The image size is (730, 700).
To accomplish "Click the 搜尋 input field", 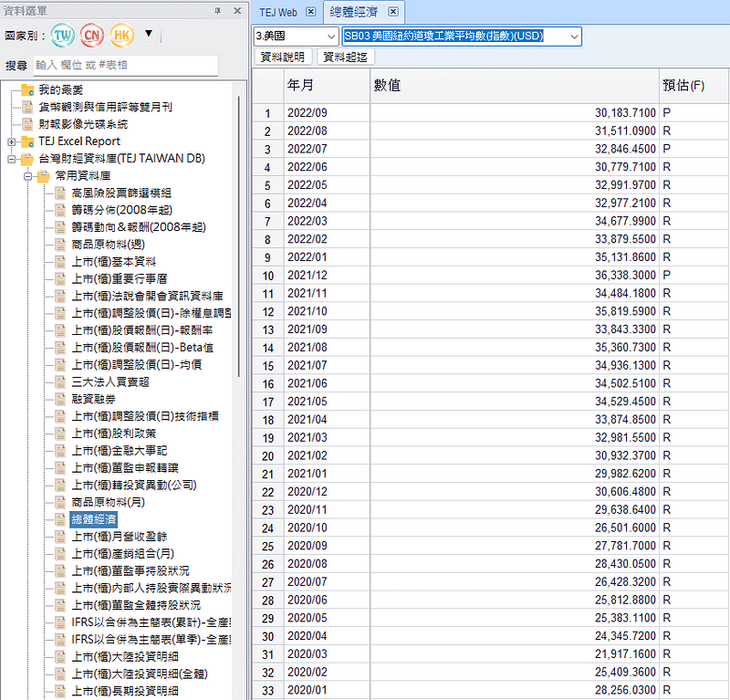I will point(125,66).
